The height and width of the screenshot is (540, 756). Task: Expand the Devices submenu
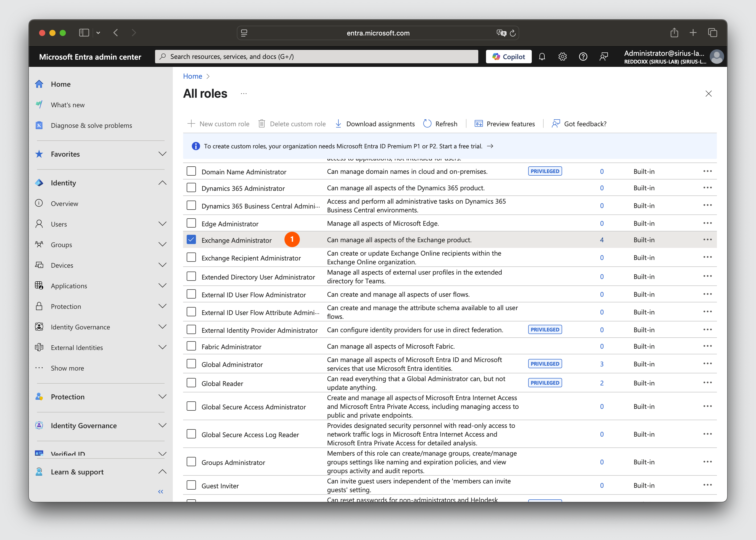tap(162, 265)
